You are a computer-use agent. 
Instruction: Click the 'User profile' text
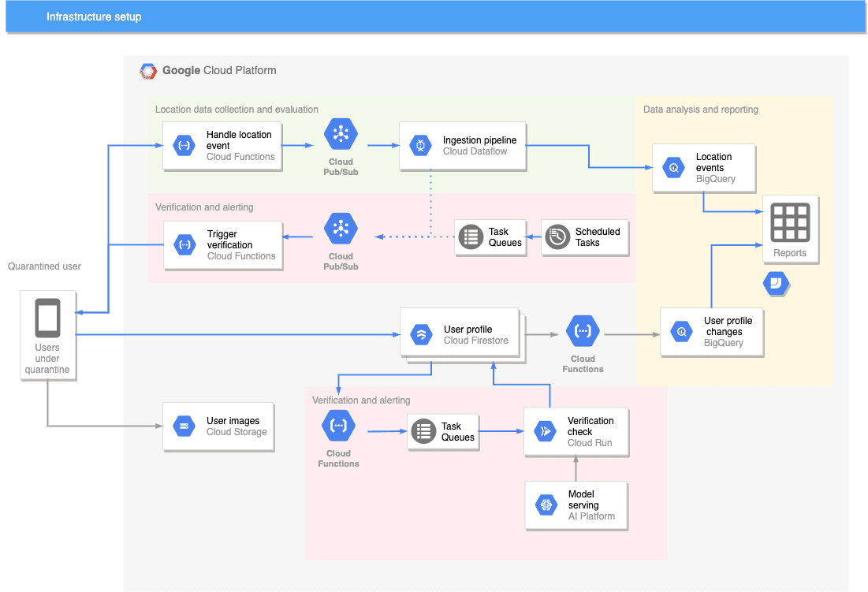coord(468,330)
